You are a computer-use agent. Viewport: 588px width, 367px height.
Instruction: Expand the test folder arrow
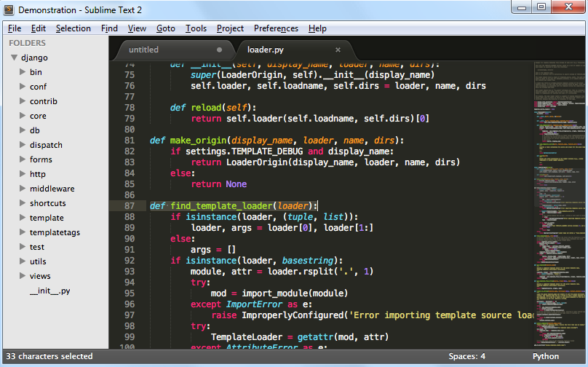point(23,247)
